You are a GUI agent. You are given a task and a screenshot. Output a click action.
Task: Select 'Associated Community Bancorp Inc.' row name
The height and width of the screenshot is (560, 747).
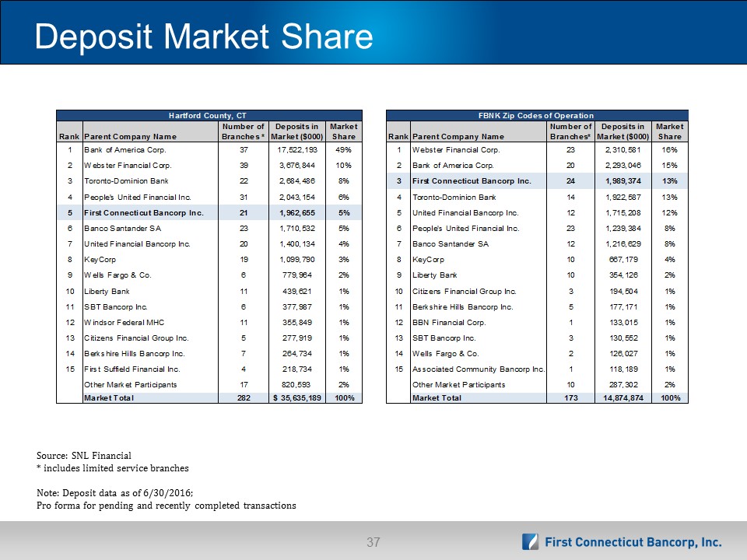point(479,369)
